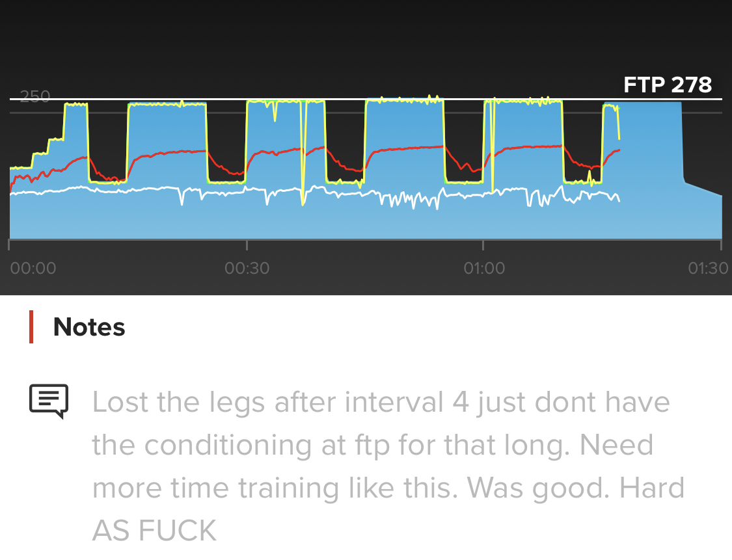Click the red heart rate line
This screenshot has width=732, height=560.
[403, 148]
